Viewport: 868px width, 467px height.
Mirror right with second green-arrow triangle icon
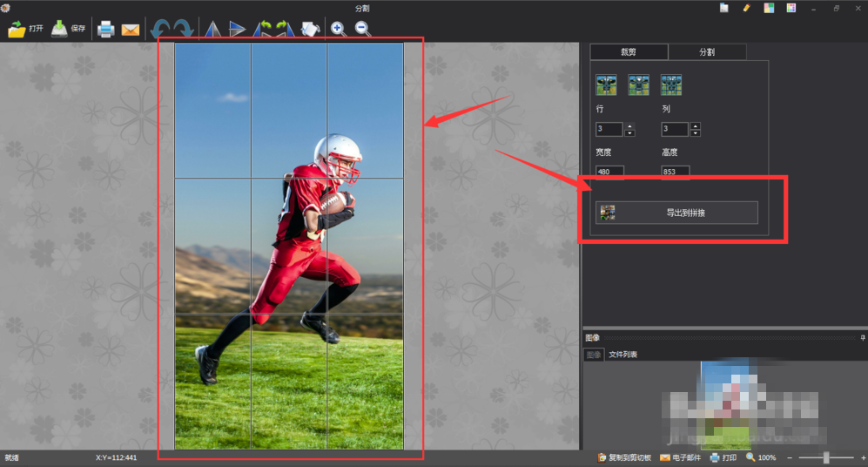(x=285, y=29)
